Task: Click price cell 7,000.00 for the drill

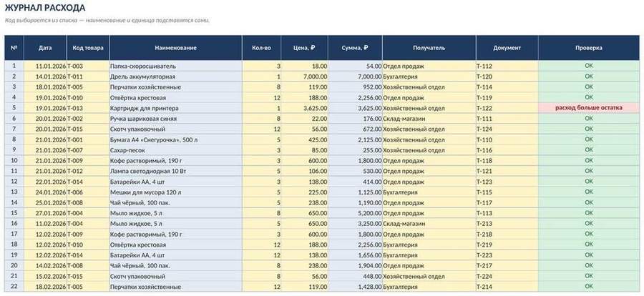Action: [304, 77]
